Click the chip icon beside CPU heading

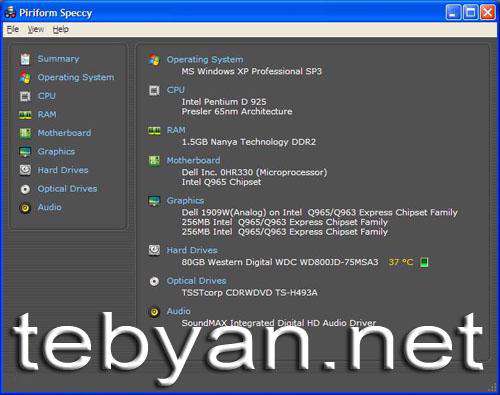[x=154, y=90]
